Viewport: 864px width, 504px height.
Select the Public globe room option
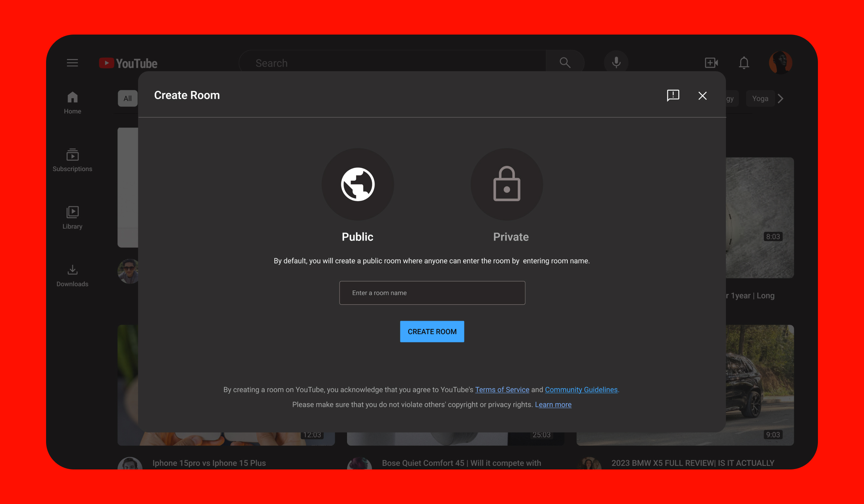[x=357, y=184]
